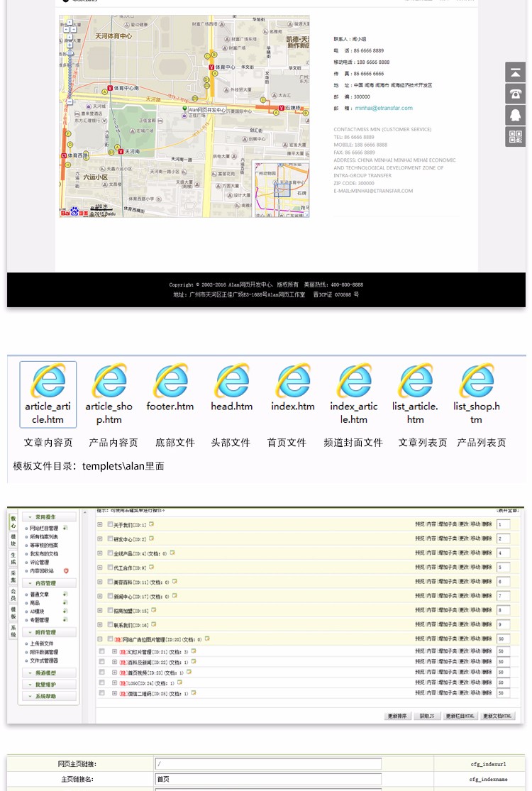Select the list_article.htm file icon
The width and height of the screenshot is (532, 791).
point(415,380)
